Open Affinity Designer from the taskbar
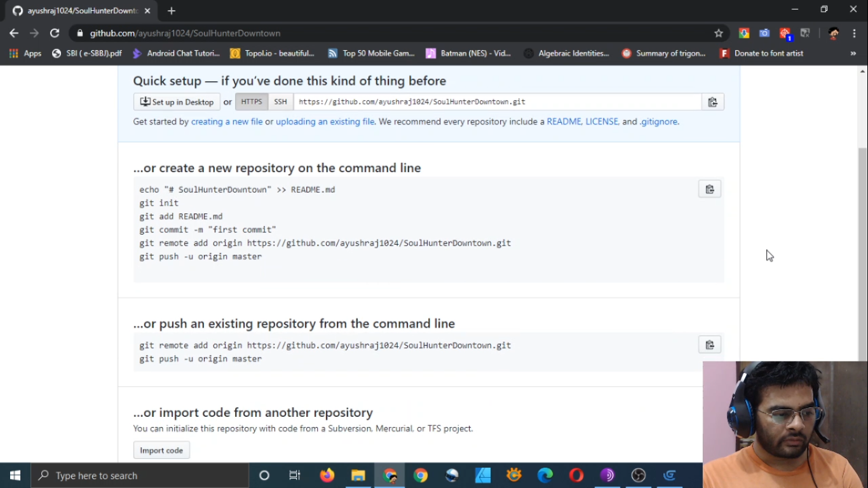Viewport: 868px width, 488px height. [483, 475]
